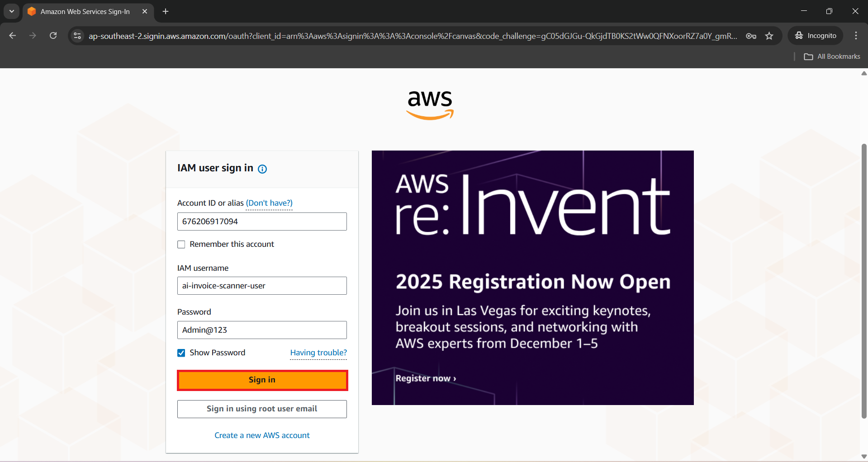Open the All Bookmarks folder
The width and height of the screenshot is (868, 462).
point(832,57)
